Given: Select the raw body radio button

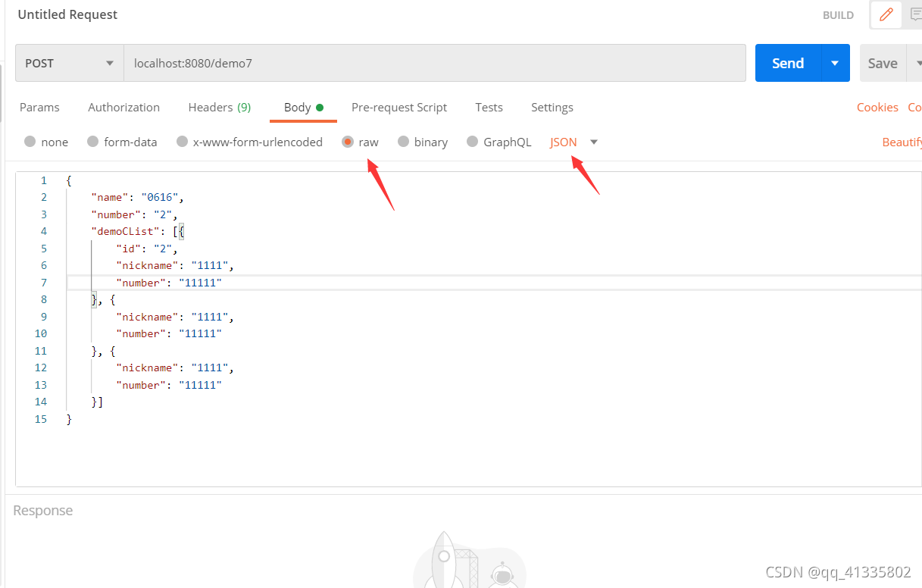Looking at the screenshot, I should pos(348,142).
